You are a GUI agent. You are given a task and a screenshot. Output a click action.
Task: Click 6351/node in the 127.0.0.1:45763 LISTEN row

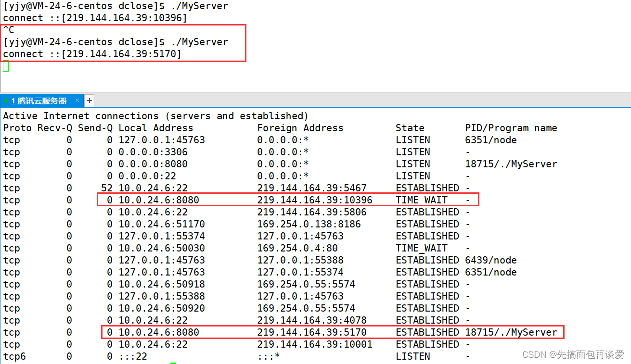pos(491,140)
